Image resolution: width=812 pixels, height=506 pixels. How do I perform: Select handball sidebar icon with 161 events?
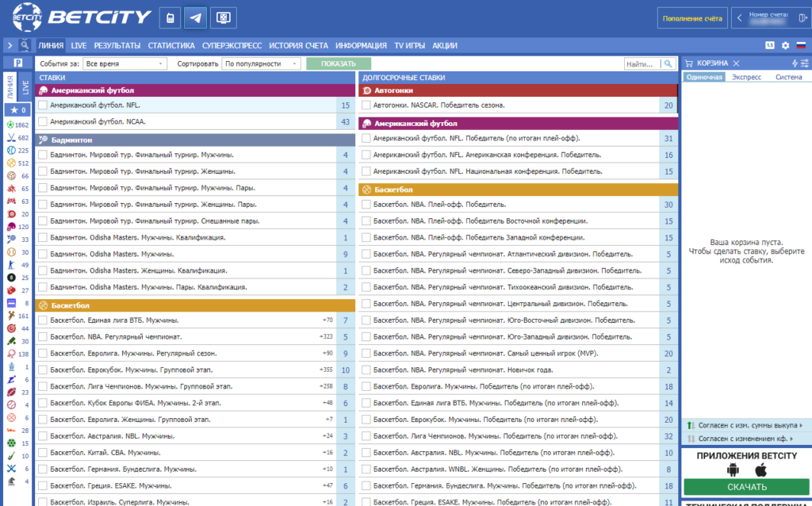click(11, 316)
